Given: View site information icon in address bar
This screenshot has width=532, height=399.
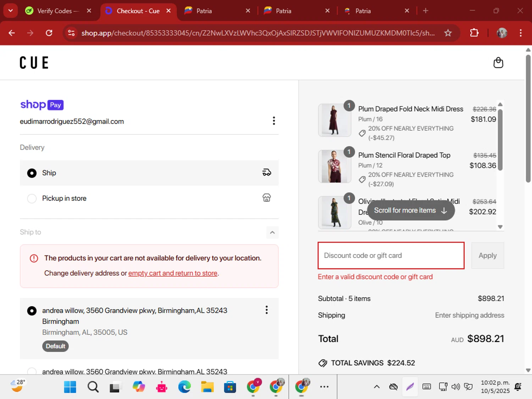Looking at the screenshot, I should [x=71, y=33].
